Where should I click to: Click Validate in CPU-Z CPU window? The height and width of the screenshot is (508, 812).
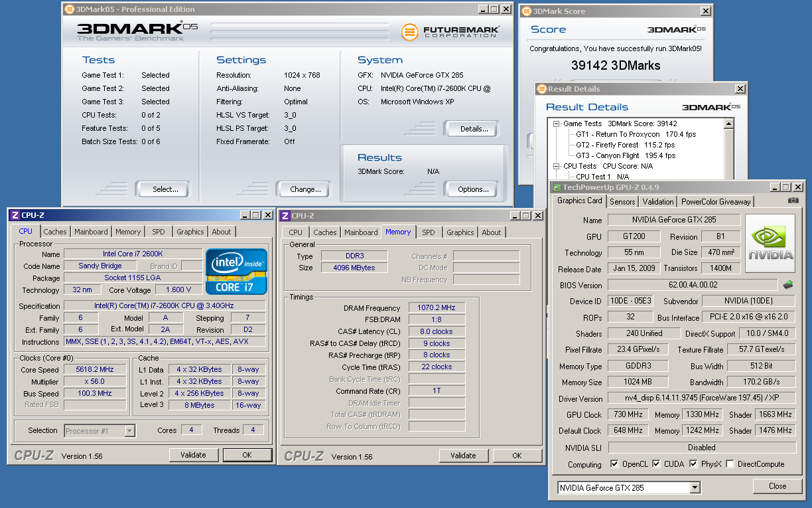point(193,455)
